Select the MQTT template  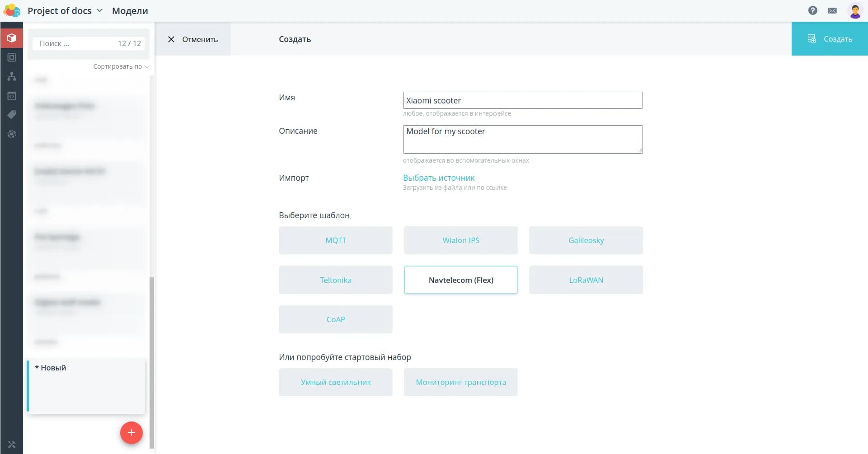(x=335, y=240)
